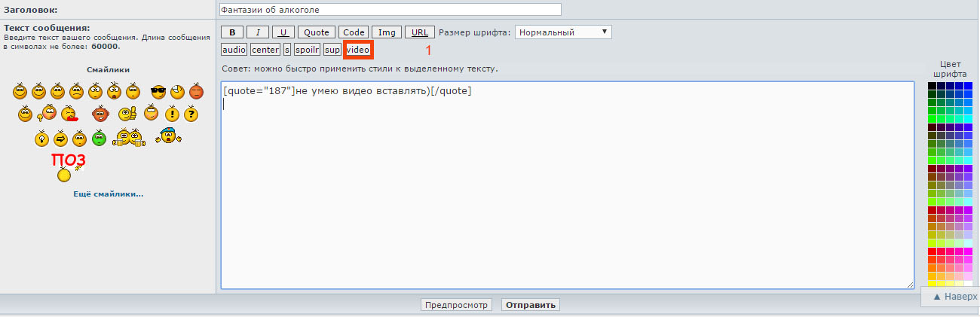Insert the question mark smiley
This screenshot has width=980, height=317.
click(191, 114)
